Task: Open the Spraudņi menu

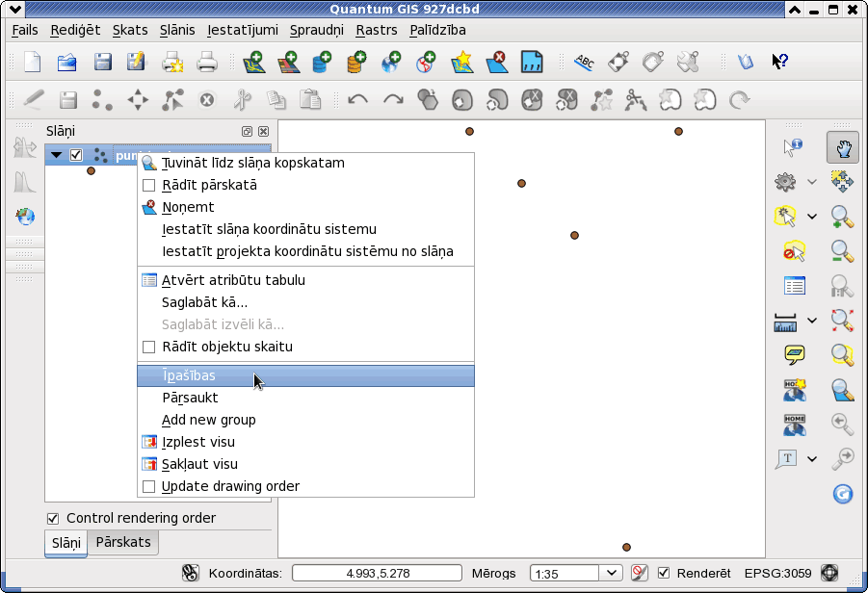Action: tap(317, 30)
